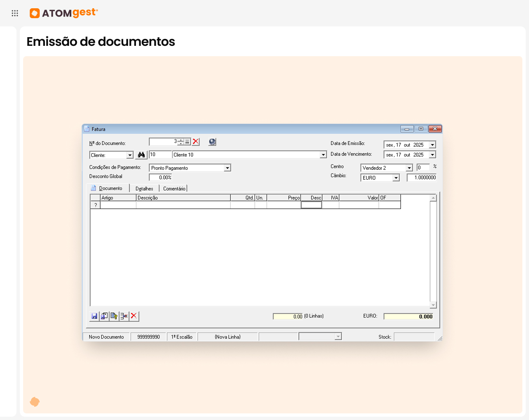Image resolution: width=529 pixels, height=420 pixels.
Task: Switch to the Comentário tab
Action: (x=174, y=189)
